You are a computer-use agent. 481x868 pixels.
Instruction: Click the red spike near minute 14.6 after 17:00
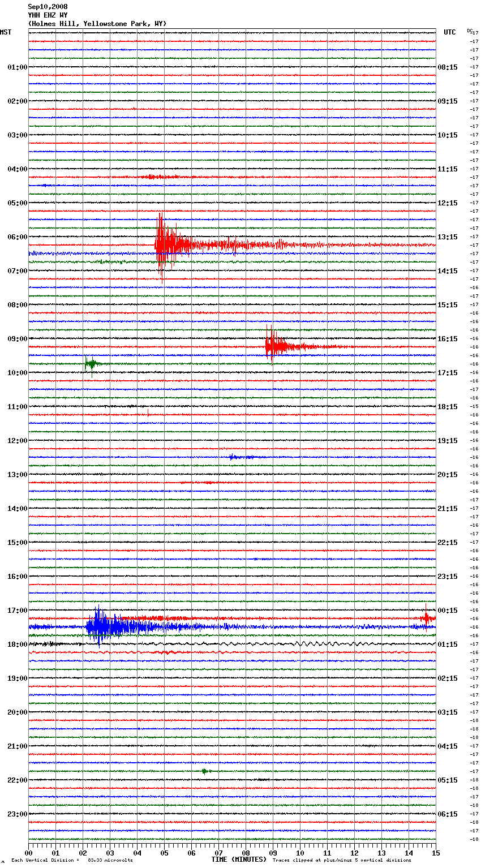(x=426, y=617)
